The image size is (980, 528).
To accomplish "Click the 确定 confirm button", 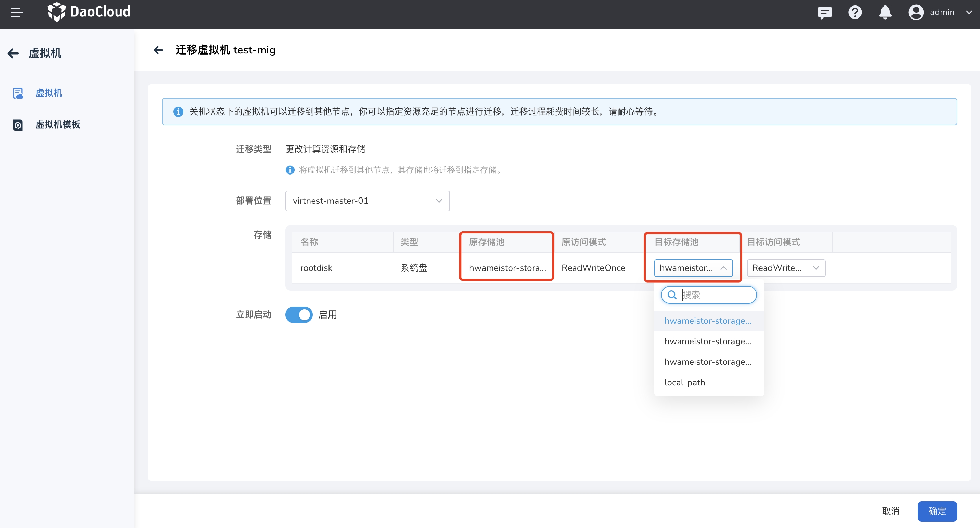I will pos(937,511).
